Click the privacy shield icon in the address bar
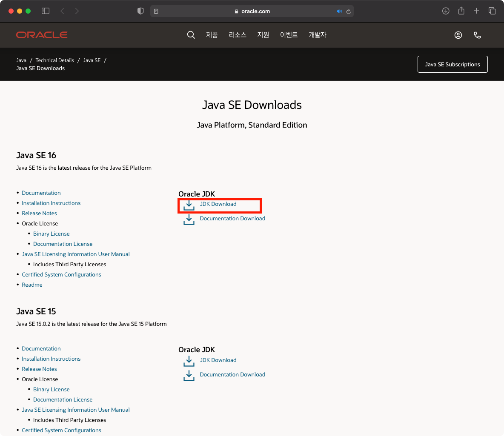Screen dimensions: 504x436 (140, 11)
